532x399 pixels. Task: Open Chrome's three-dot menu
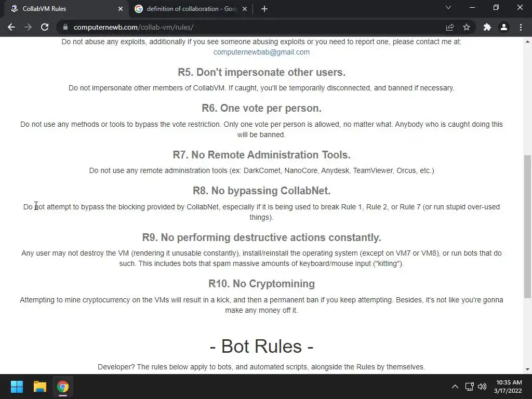tap(521, 27)
